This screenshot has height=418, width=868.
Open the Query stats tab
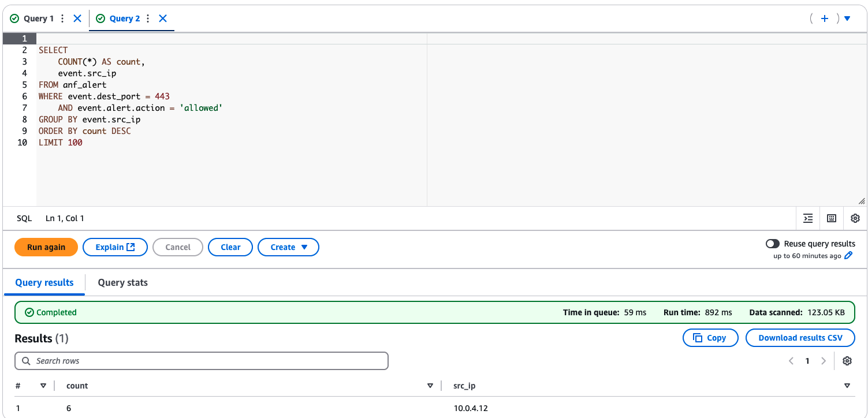tap(123, 282)
